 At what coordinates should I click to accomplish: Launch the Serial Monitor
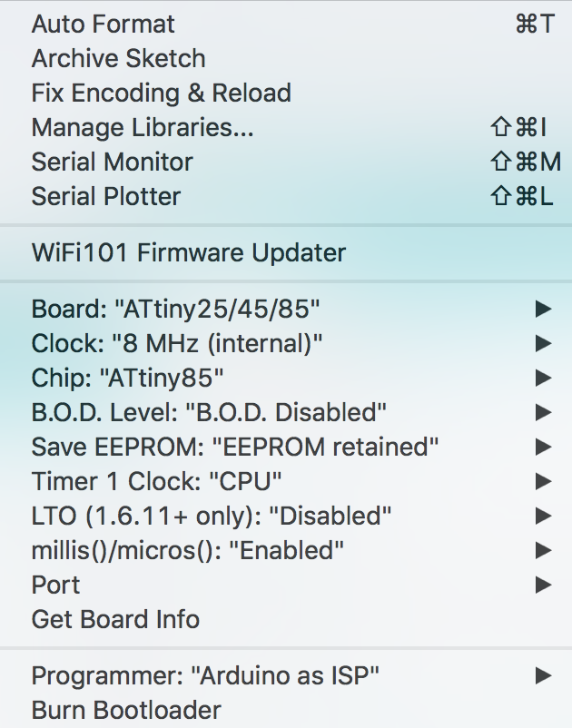tap(112, 162)
